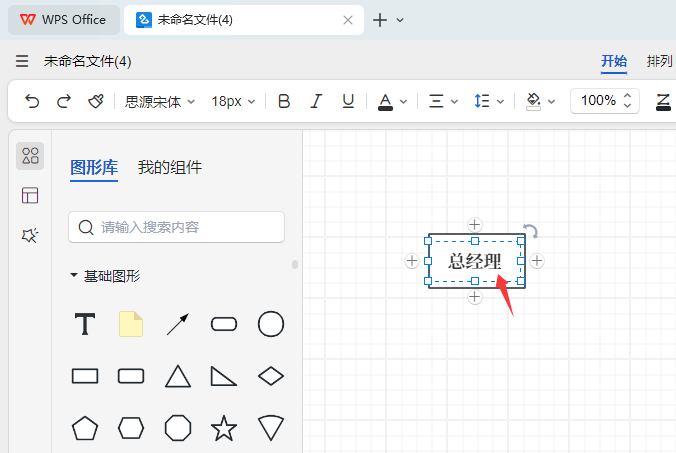Toggle bold formatting
The height and width of the screenshot is (453, 676).
click(284, 101)
